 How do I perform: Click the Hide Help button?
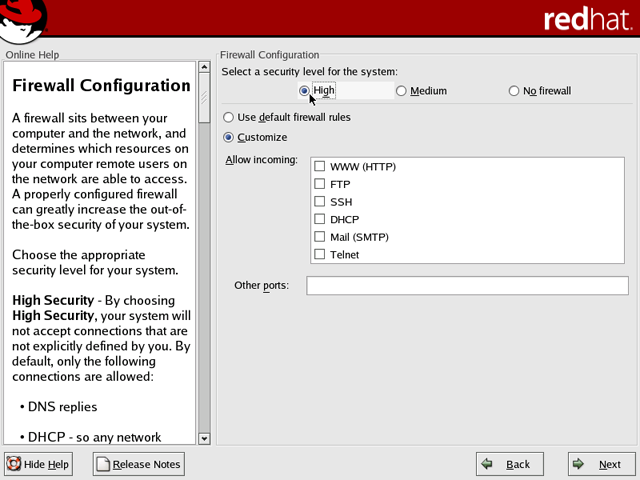(x=39, y=464)
